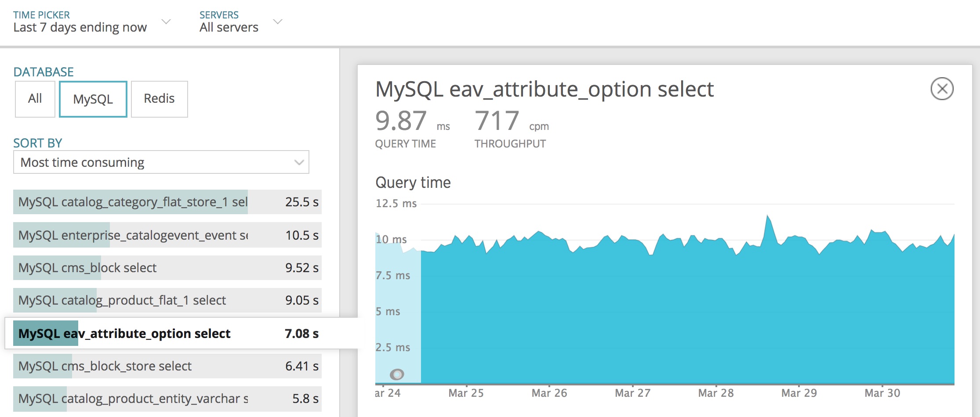View catalog_product_entity_varchar query details

point(167,399)
